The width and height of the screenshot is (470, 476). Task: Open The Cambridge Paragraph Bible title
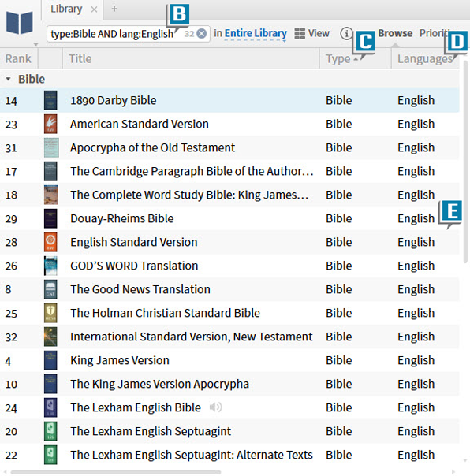(x=192, y=171)
